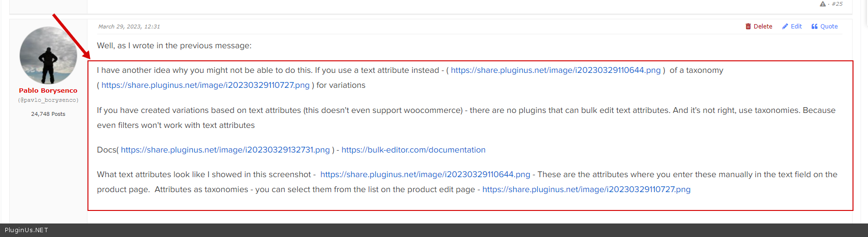868x237 pixels.
Task: Open the screenshot link after 'this screenshot -'
Action: (425, 174)
